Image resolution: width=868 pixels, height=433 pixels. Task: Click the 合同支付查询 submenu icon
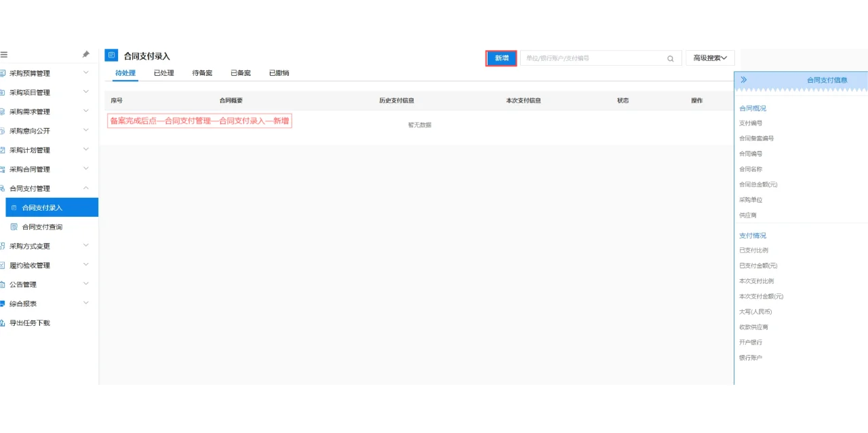(14, 227)
